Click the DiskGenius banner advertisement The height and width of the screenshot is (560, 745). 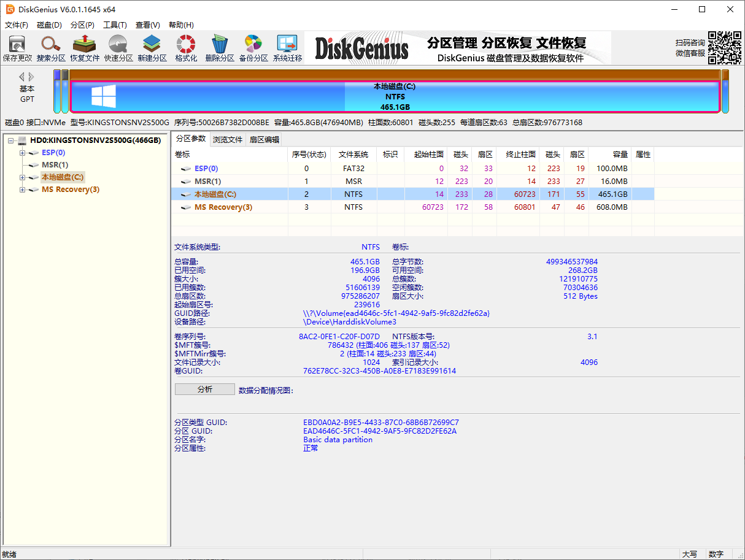tap(457, 48)
